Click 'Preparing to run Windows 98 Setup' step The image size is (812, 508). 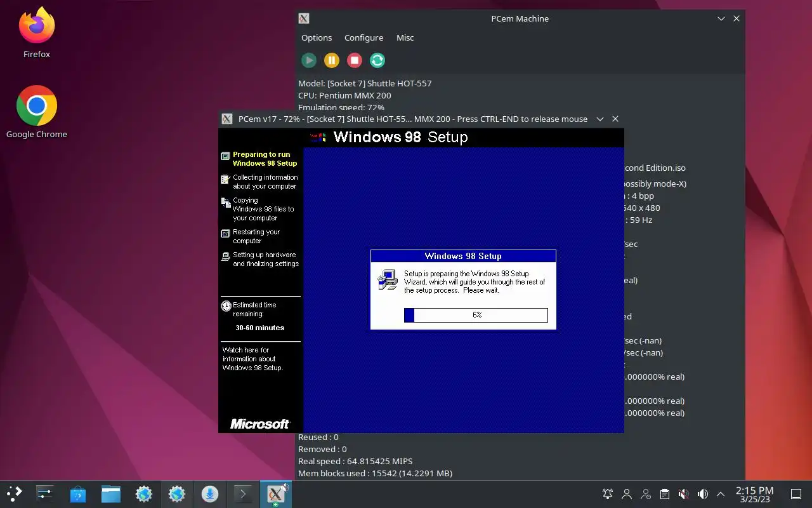tap(265, 159)
